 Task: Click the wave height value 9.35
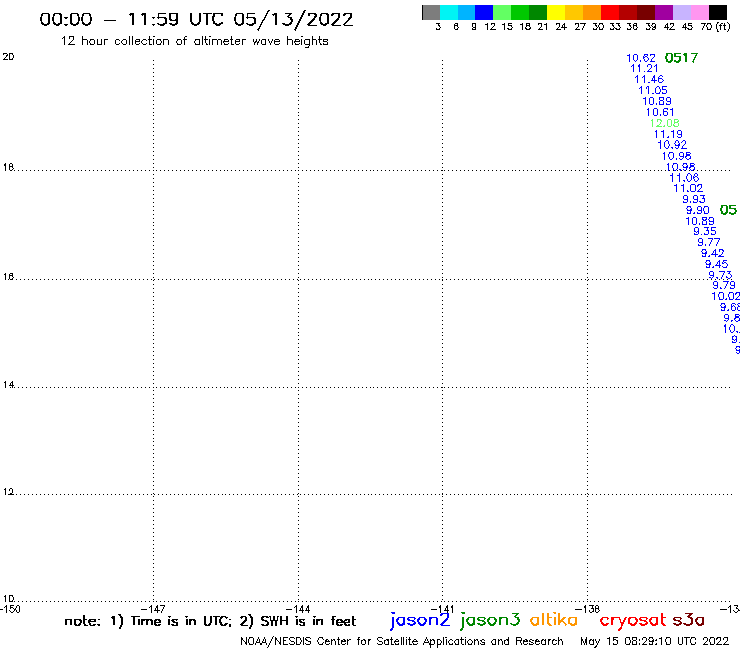[705, 231]
